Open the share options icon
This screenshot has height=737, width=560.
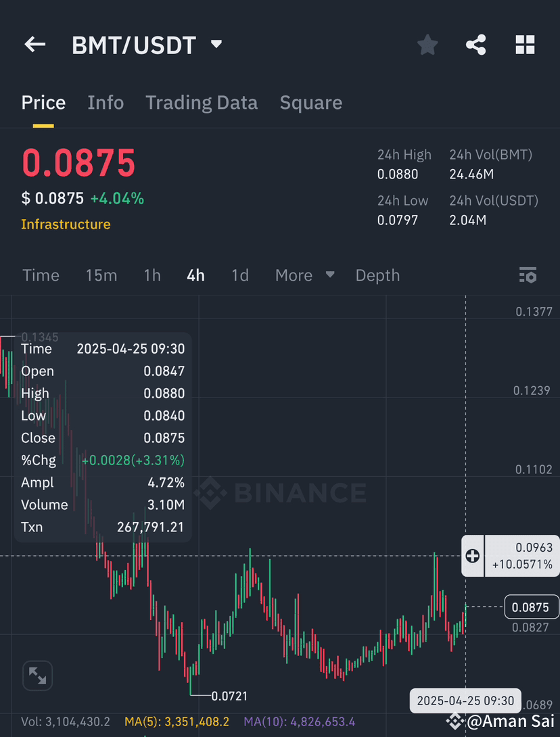pyautogui.click(x=476, y=44)
